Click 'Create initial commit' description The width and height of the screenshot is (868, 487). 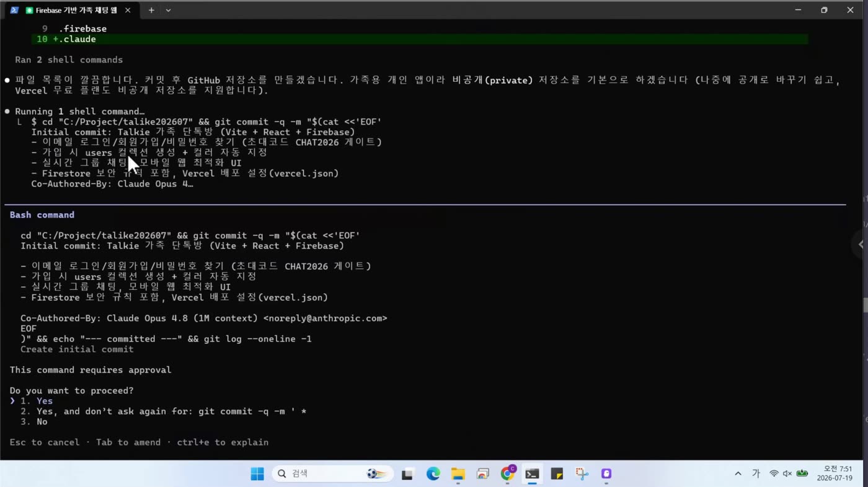[77, 349]
